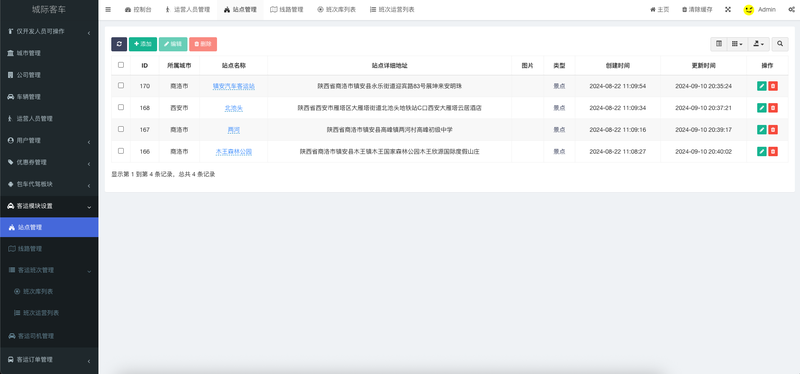The width and height of the screenshot is (800, 374).
Task: Switch to the 班次运营列表 tab
Action: click(x=392, y=10)
